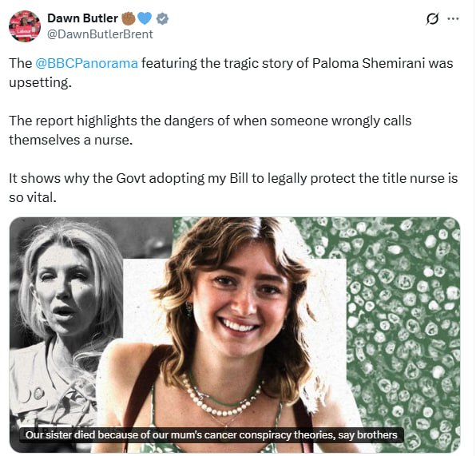
Task: Click the blue heart emoji beside name
Action: point(145,18)
